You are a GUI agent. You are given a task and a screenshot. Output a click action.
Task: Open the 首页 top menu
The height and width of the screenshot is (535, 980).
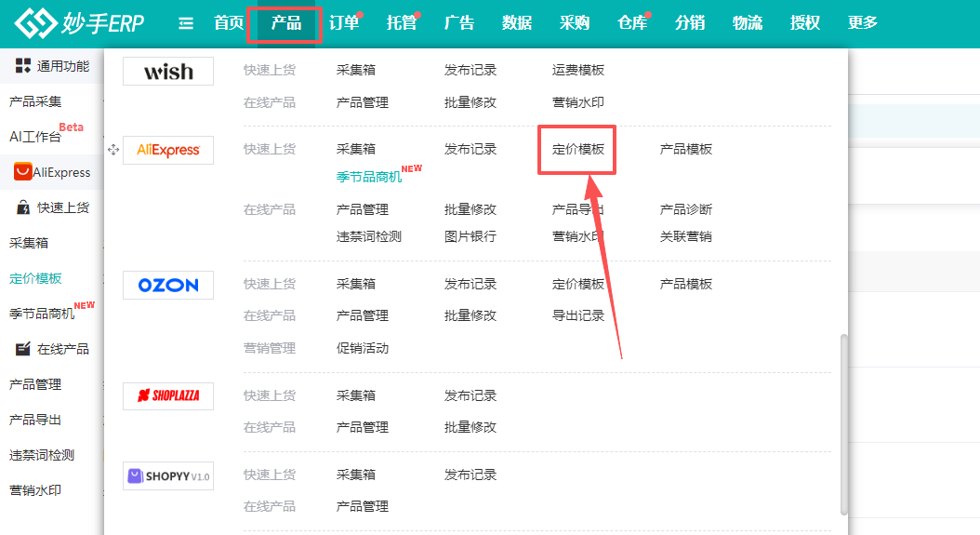pos(229,23)
